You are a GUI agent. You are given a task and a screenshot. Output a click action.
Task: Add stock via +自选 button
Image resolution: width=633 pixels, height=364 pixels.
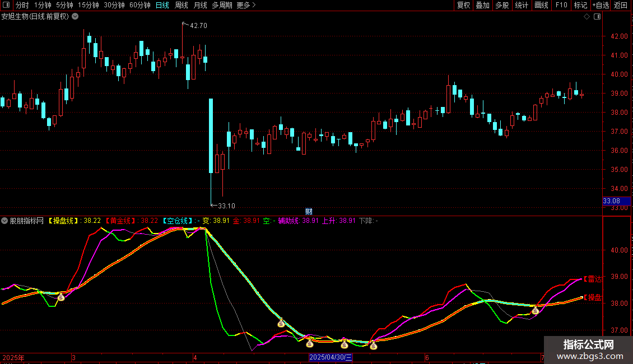[x=601, y=5]
